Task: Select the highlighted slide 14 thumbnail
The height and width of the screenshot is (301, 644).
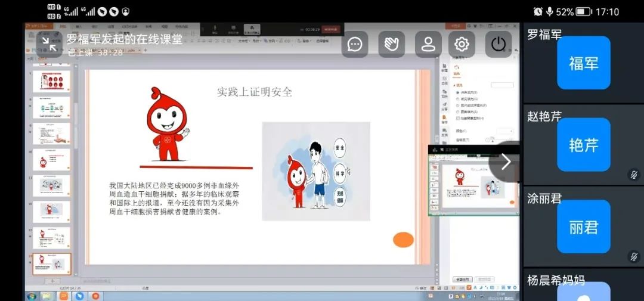Action: click(52, 263)
